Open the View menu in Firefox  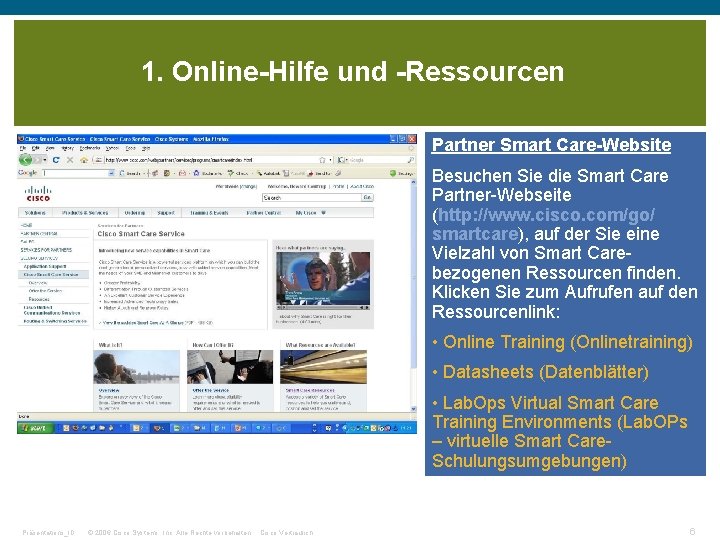[x=51, y=148]
